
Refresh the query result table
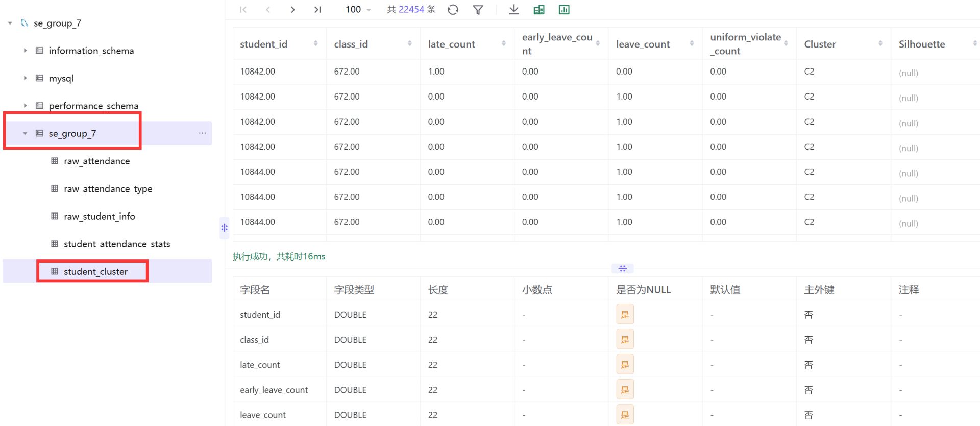(x=453, y=9)
